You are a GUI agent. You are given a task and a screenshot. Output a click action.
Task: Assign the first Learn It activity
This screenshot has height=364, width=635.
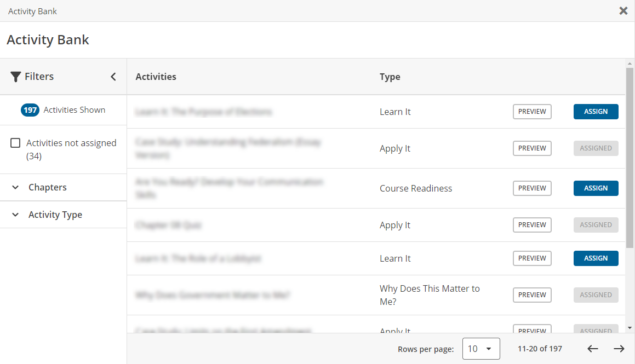596,112
